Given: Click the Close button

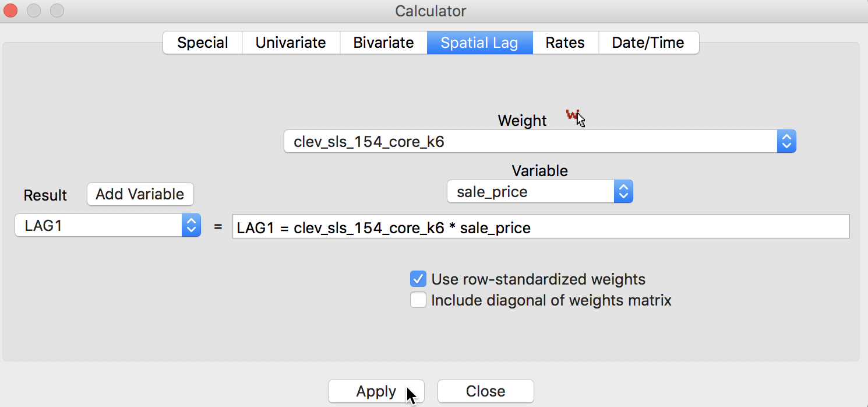Looking at the screenshot, I should (485, 391).
